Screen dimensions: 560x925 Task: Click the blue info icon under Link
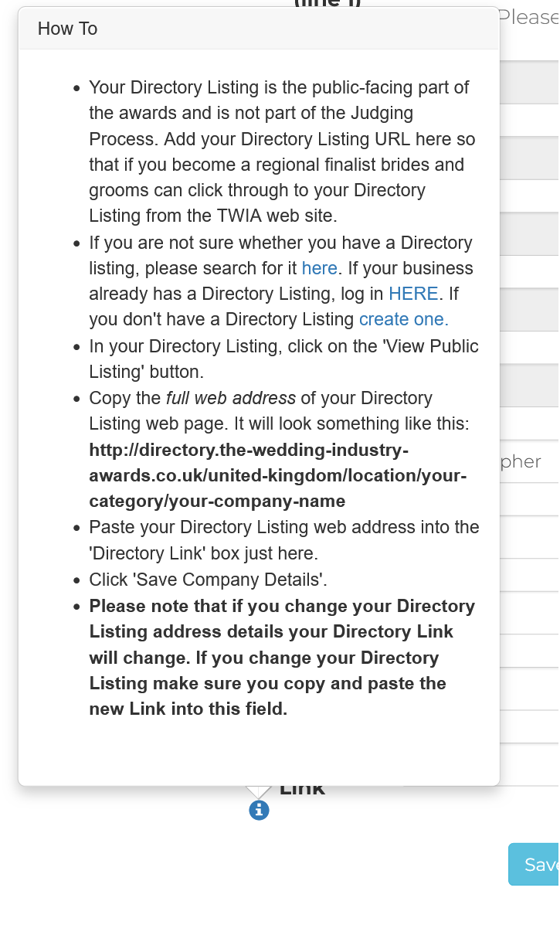pos(259,811)
